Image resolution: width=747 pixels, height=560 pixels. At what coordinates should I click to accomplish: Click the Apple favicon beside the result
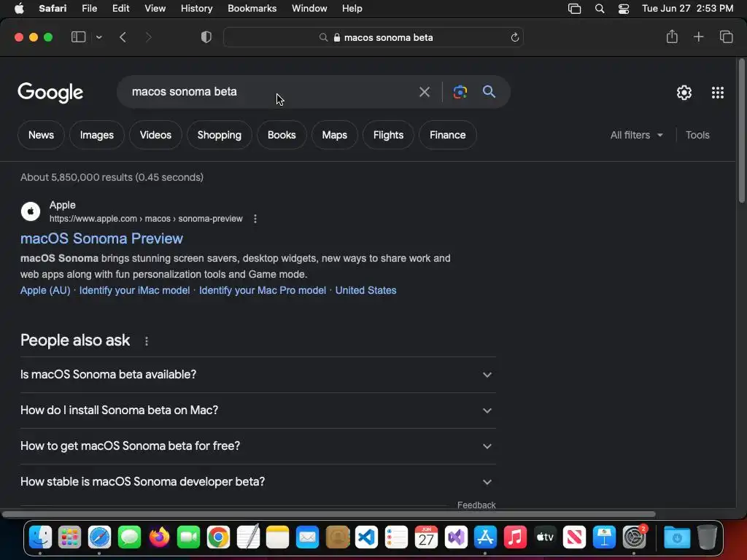point(31,211)
